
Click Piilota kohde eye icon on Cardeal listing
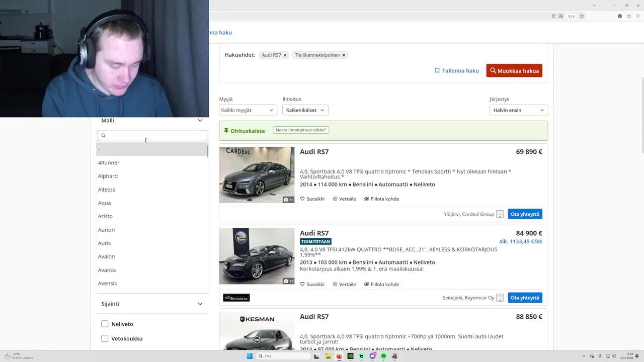click(x=366, y=199)
